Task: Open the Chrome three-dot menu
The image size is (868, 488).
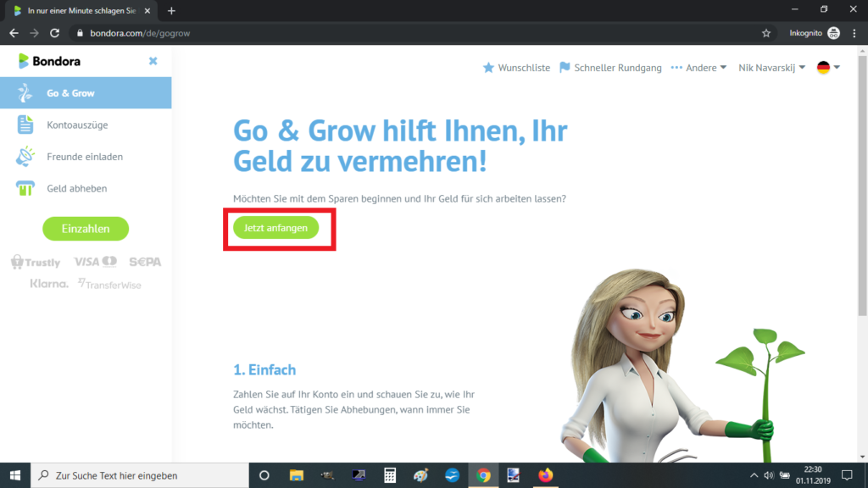Action: tap(854, 33)
